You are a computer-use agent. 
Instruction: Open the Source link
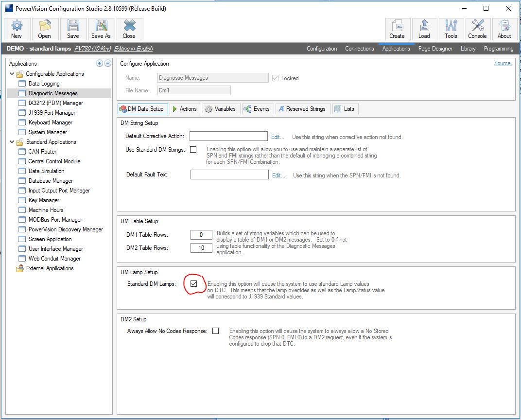pyautogui.click(x=502, y=63)
